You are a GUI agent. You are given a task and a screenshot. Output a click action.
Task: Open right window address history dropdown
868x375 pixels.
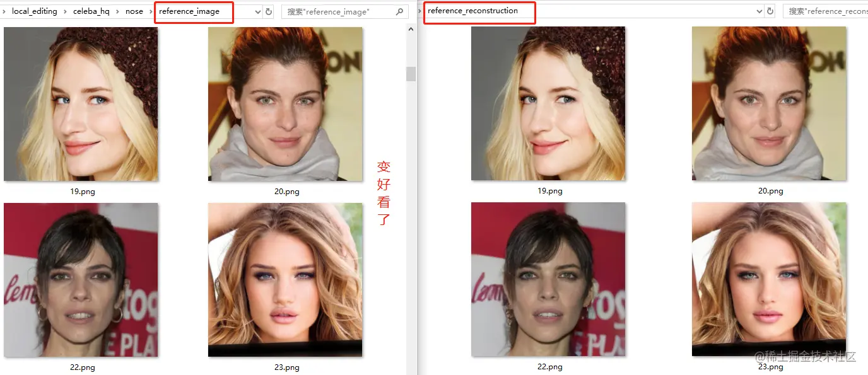pyautogui.click(x=759, y=11)
